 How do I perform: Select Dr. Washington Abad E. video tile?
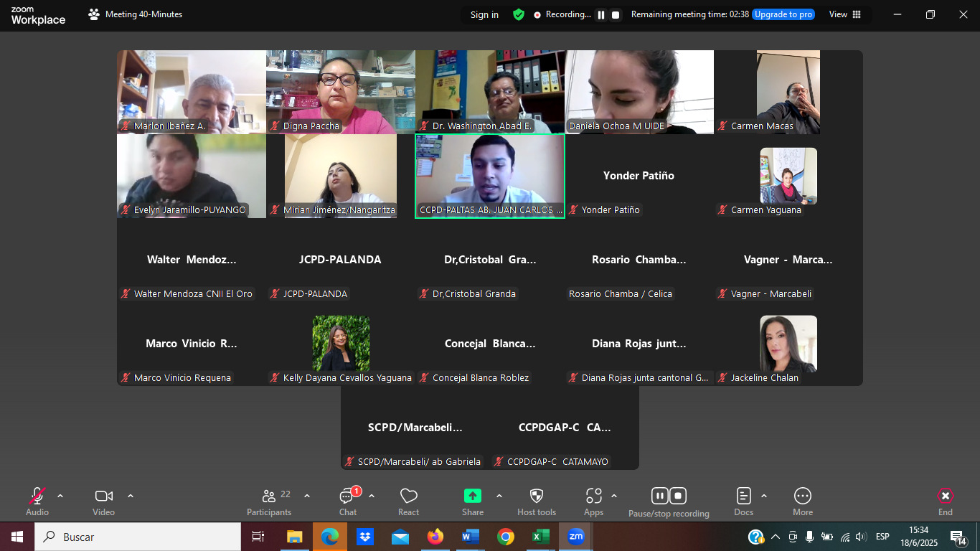coord(490,92)
